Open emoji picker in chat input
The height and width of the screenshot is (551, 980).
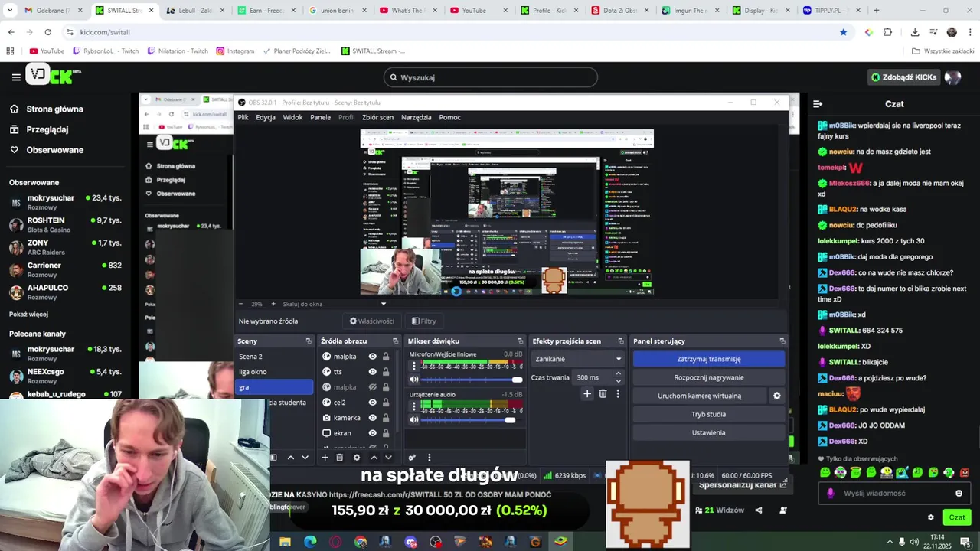click(x=959, y=494)
